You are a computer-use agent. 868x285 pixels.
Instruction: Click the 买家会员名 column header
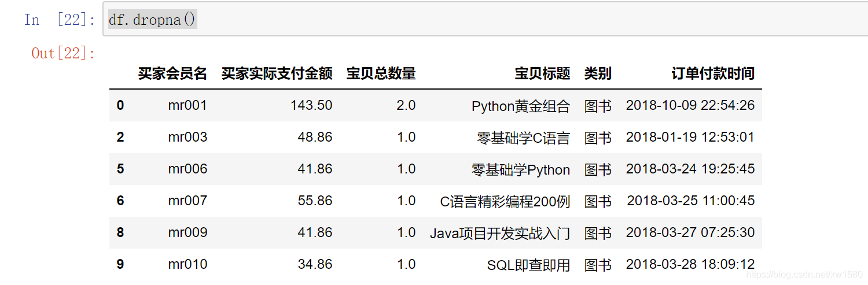click(172, 73)
